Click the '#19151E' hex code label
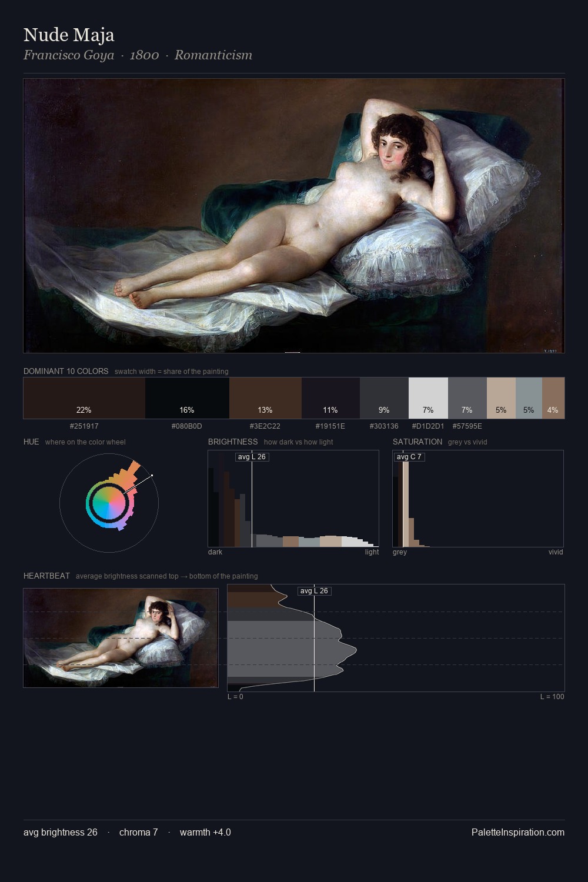 pos(330,426)
